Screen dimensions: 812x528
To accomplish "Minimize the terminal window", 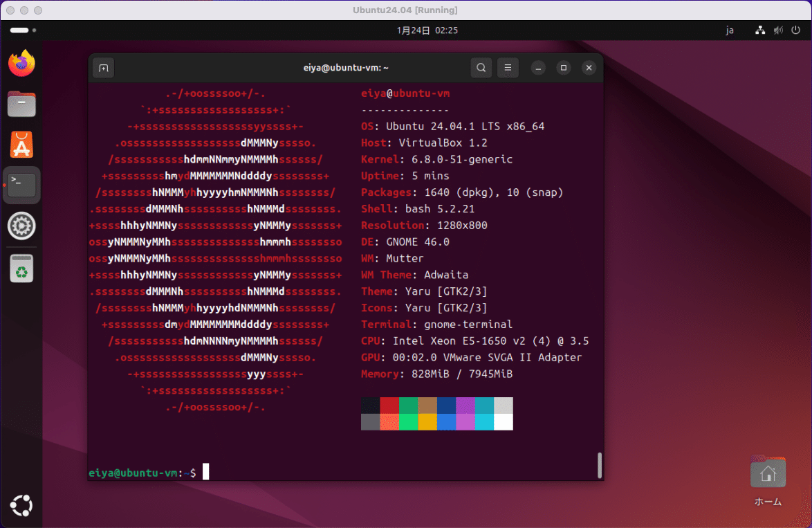I will pos(539,68).
